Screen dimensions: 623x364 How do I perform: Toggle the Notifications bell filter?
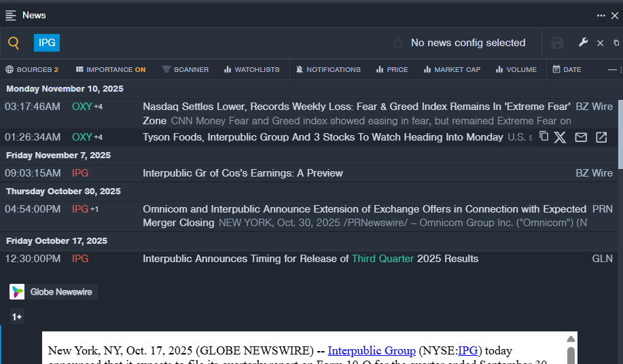click(x=328, y=69)
